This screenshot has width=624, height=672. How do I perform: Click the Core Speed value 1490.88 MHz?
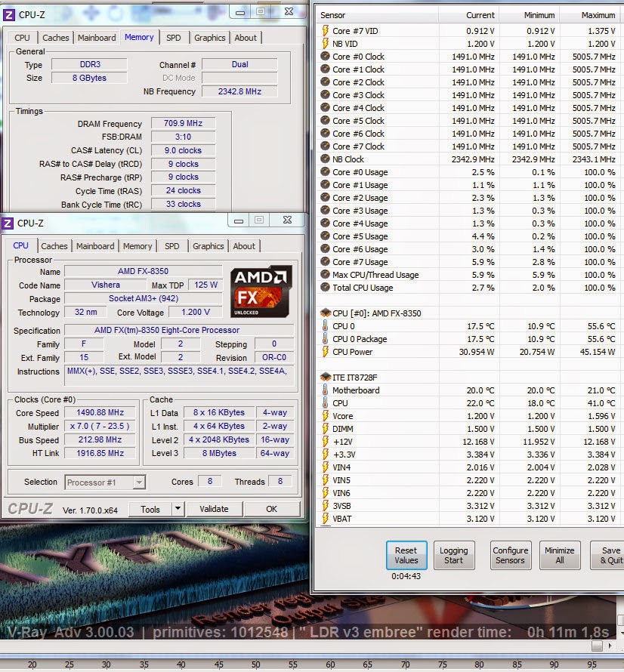100,412
